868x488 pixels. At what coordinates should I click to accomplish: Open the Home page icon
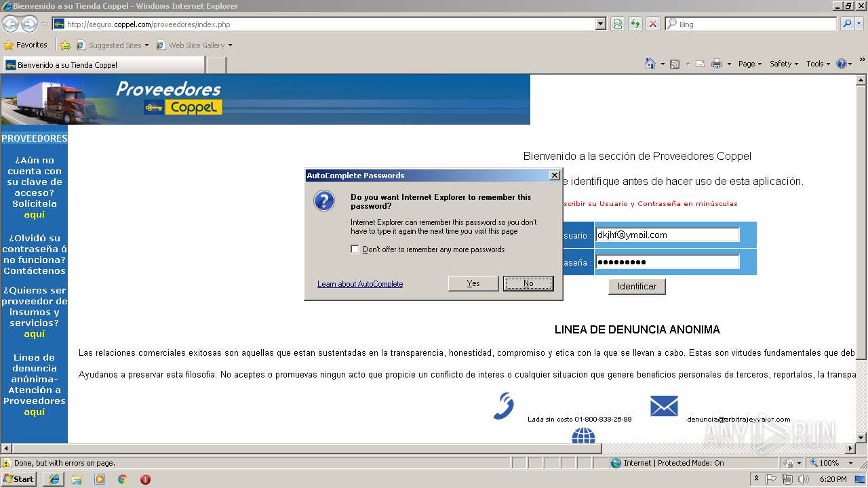(650, 64)
